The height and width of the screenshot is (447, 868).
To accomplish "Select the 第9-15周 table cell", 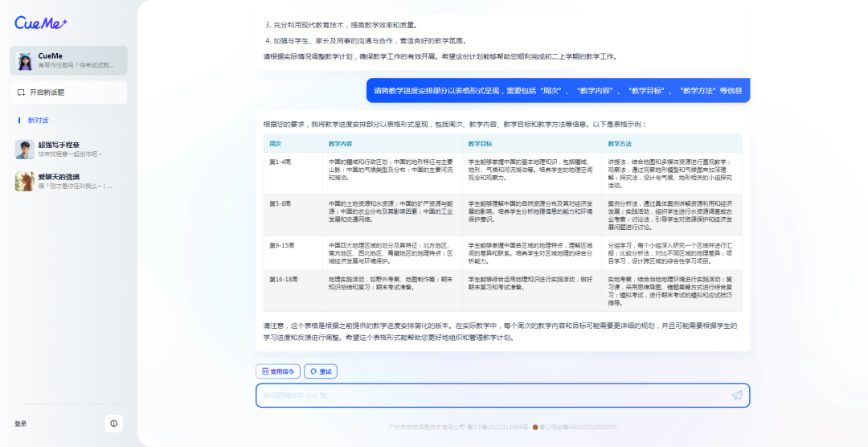I will pyautogui.click(x=293, y=253).
